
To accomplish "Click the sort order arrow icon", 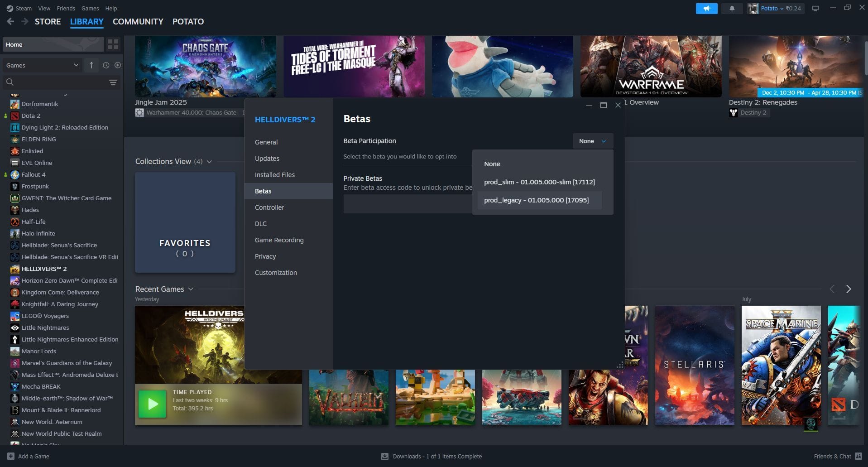I will pos(91,65).
